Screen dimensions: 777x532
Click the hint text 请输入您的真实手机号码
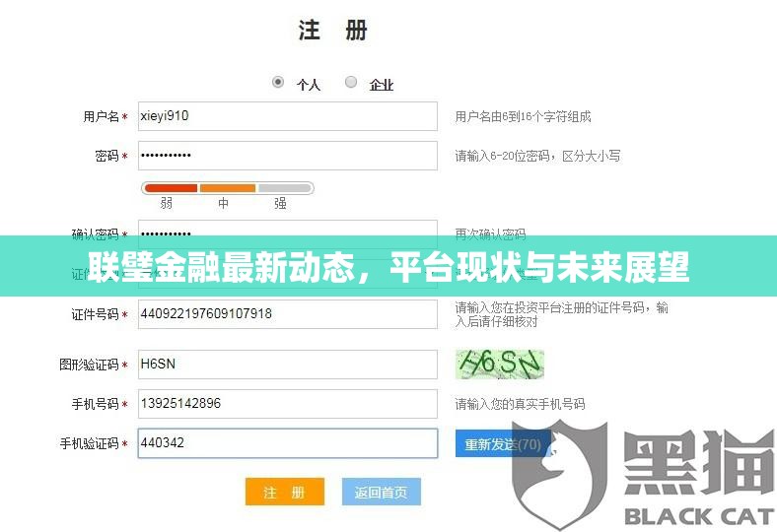[x=520, y=404]
